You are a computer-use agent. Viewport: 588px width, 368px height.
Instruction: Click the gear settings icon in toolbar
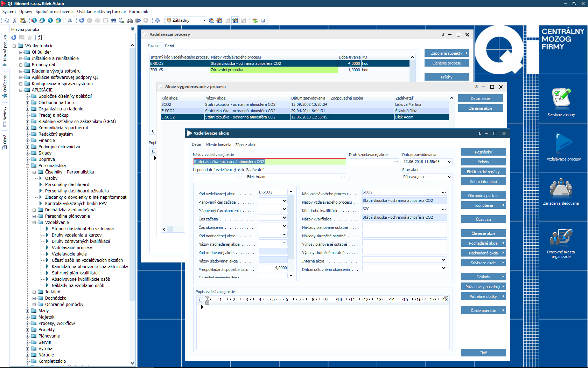point(157,20)
